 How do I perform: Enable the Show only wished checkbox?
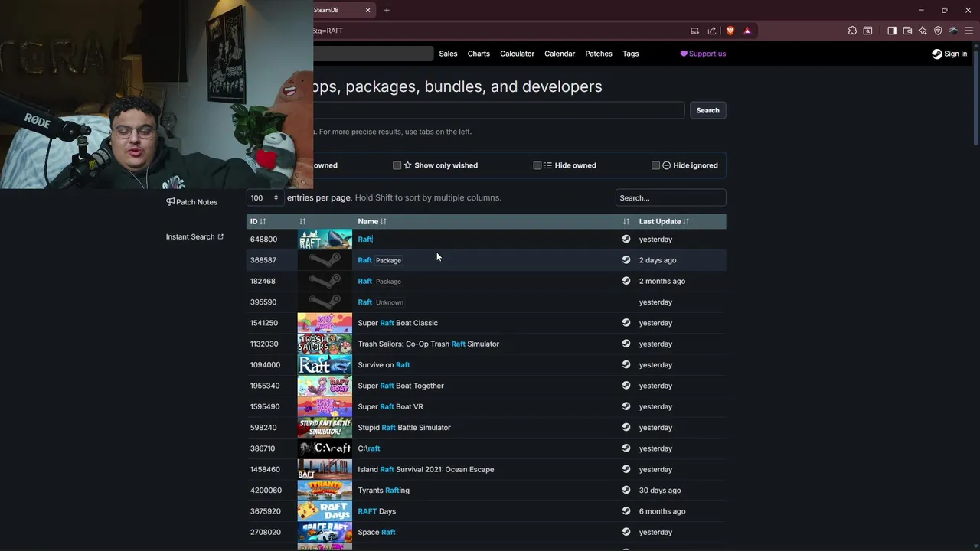coord(397,165)
